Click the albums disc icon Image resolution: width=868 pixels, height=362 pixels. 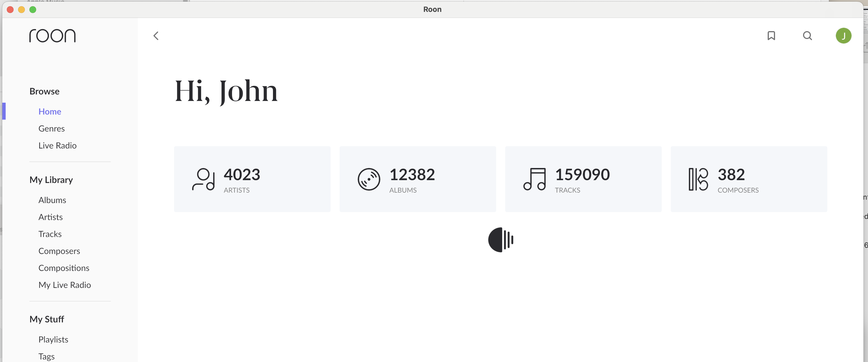(x=369, y=179)
